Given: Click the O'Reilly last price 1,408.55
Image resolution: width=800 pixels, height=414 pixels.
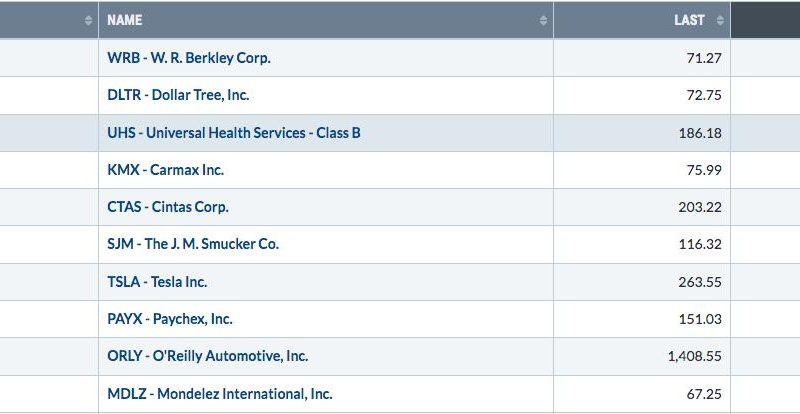Looking at the screenshot, I should pos(695,356).
